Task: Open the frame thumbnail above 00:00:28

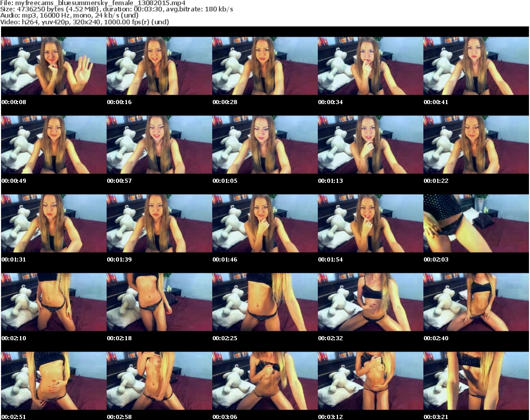Action: coord(264,66)
